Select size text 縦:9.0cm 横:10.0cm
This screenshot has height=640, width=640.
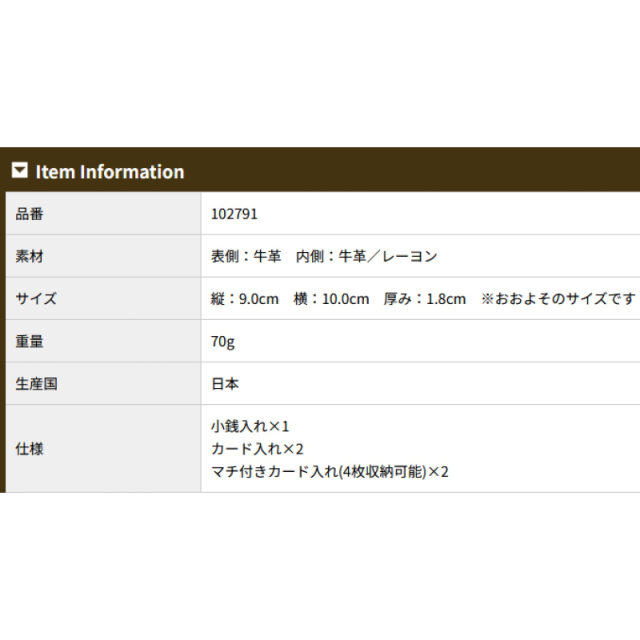tap(290, 299)
